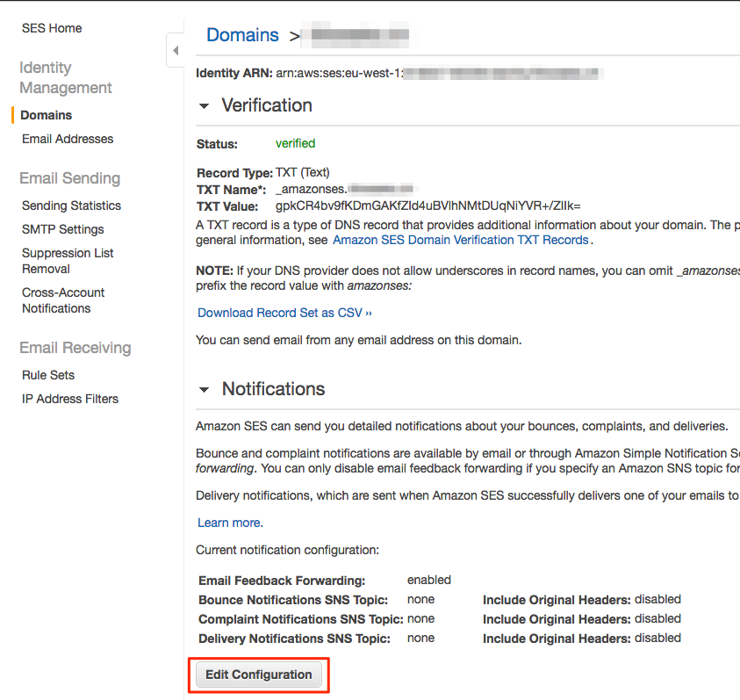Collapse the Verification section
Viewport: 740px width, 700px height.
click(x=204, y=105)
